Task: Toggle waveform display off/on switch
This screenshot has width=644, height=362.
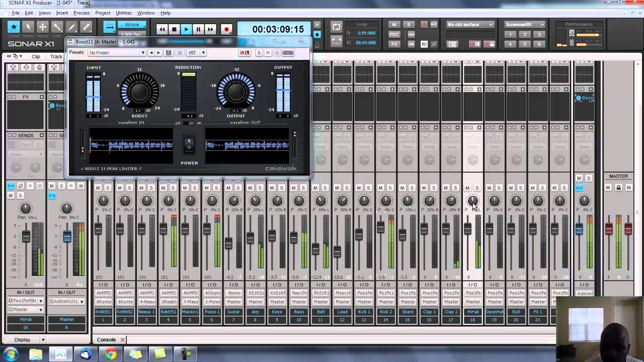Action: (x=189, y=123)
